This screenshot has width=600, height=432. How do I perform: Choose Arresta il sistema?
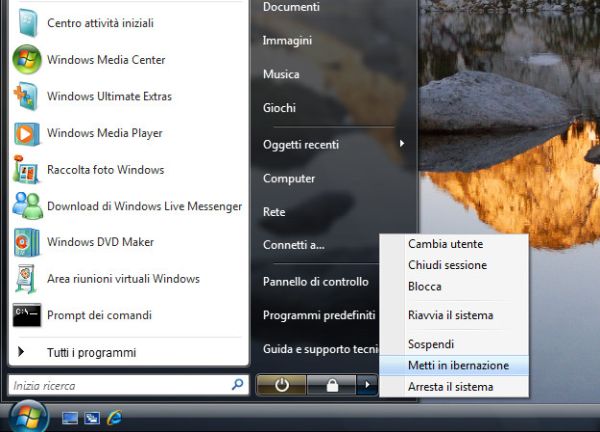(x=454, y=387)
